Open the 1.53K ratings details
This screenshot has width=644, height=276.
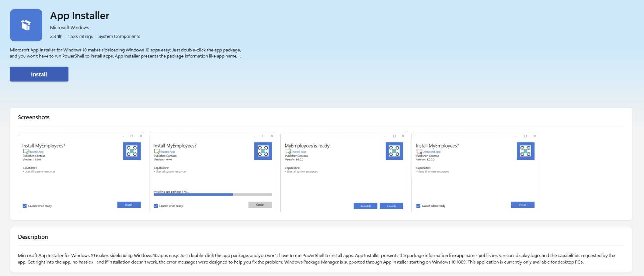(80, 36)
